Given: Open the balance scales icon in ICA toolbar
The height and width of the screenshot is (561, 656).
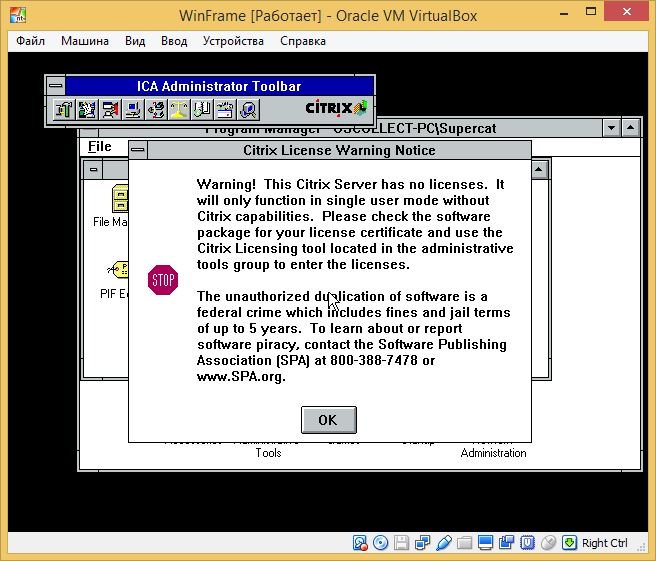Looking at the screenshot, I should click(179, 110).
